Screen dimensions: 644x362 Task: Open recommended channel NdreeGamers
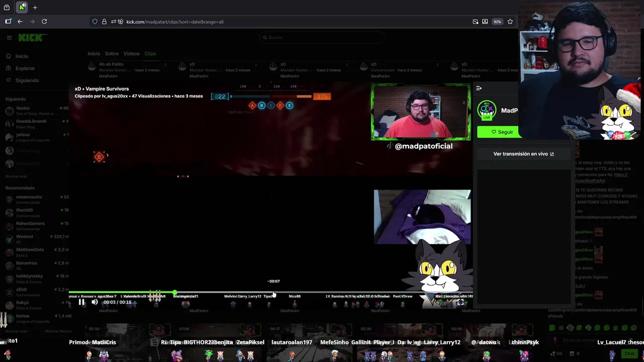click(x=36, y=225)
